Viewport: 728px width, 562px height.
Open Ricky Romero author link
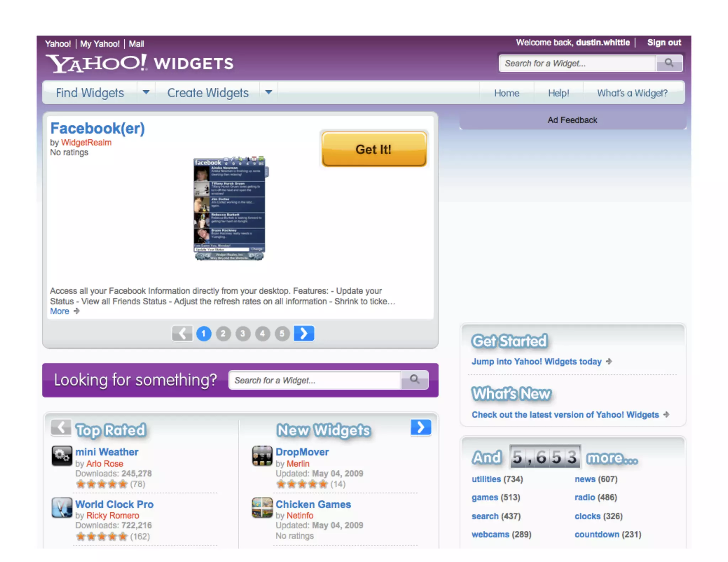click(113, 515)
